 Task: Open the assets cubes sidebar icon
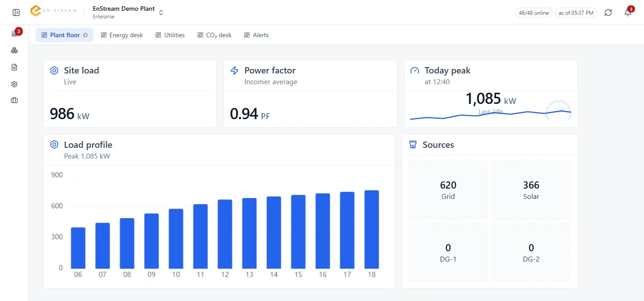point(14,50)
